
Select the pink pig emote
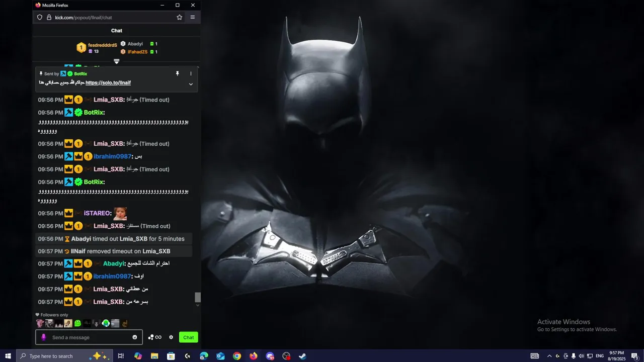click(40, 323)
